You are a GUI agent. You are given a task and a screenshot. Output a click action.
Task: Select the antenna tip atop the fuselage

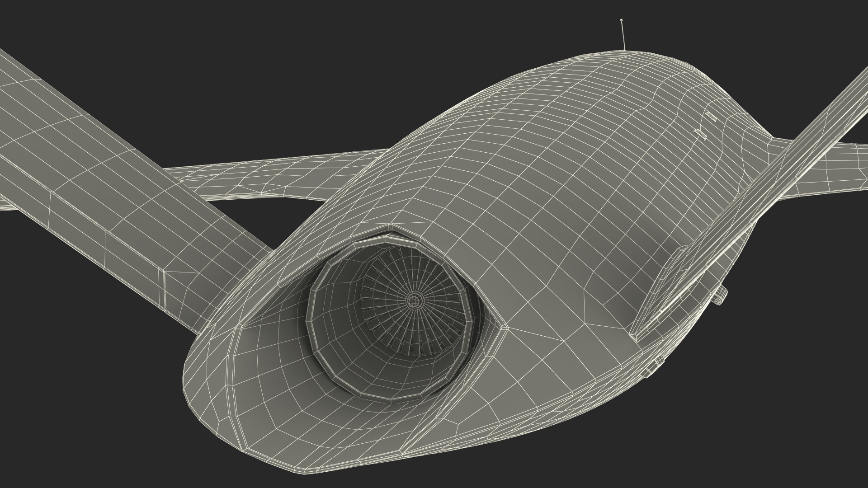click(622, 20)
